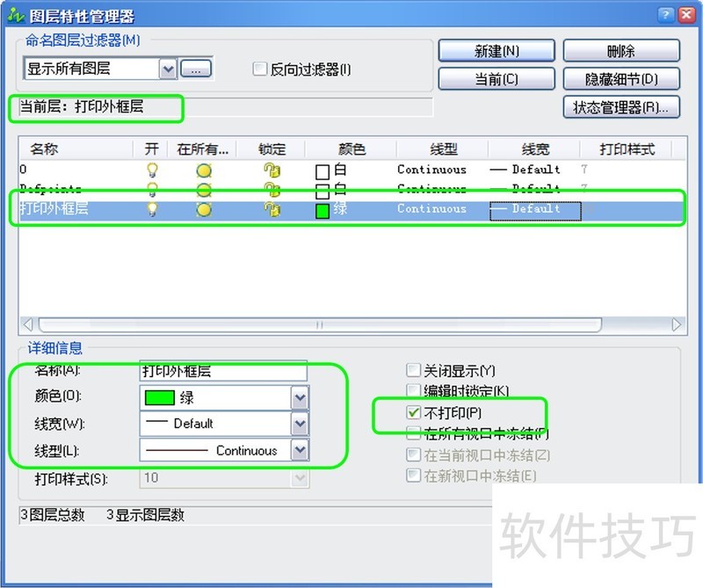Click the 打印样式 column header
The height and width of the screenshot is (588, 703).
click(627, 149)
